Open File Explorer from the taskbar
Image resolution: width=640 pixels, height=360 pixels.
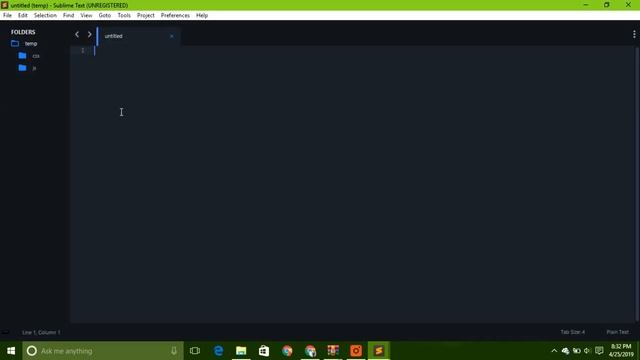(241, 351)
